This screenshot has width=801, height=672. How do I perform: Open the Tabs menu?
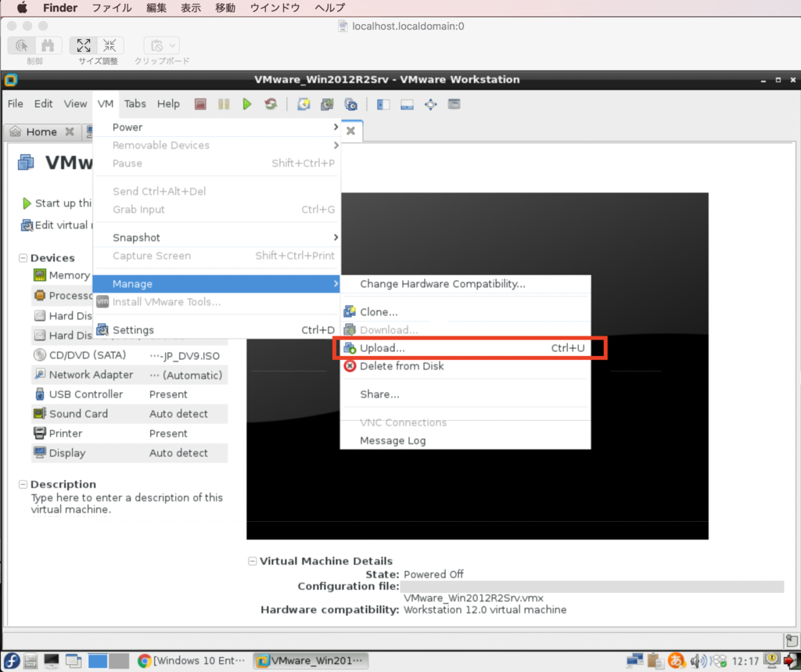[x=135, y=104]
